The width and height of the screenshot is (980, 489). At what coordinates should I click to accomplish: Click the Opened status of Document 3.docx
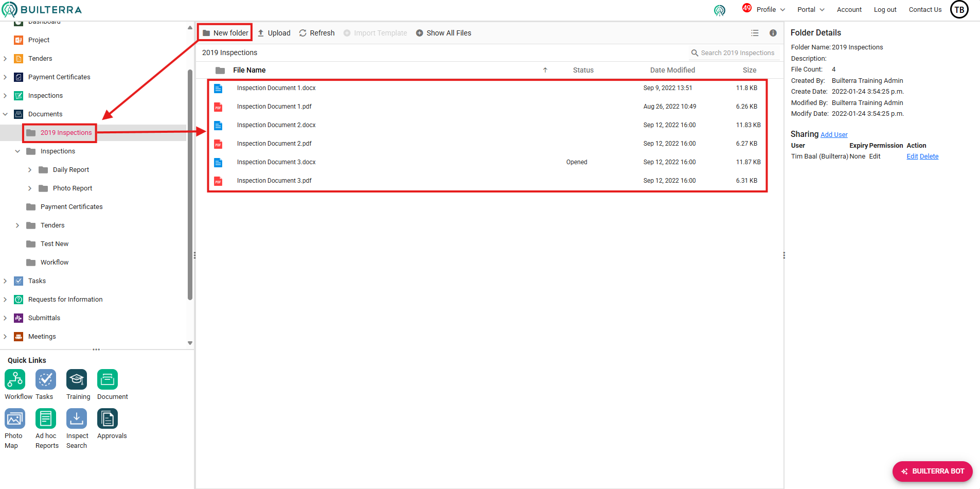(x=577, y=163)
